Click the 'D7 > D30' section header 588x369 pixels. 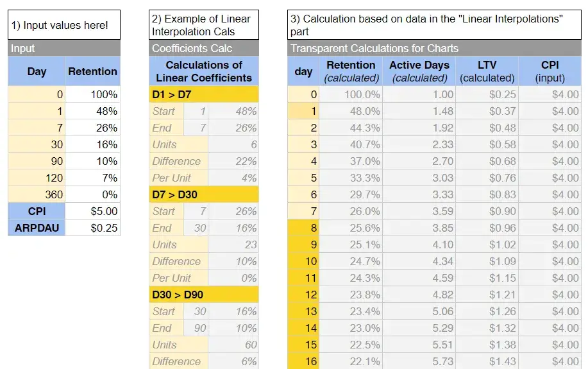(204, 194)
